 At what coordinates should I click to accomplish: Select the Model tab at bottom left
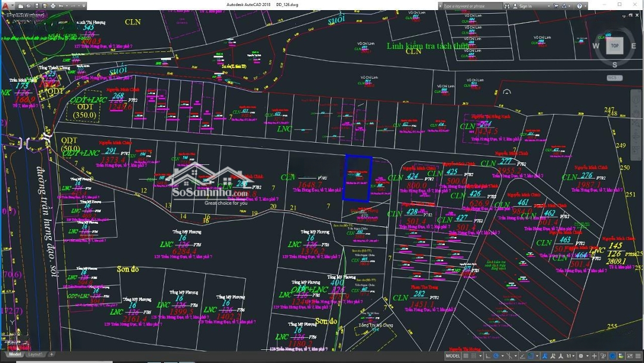(14, 355)
